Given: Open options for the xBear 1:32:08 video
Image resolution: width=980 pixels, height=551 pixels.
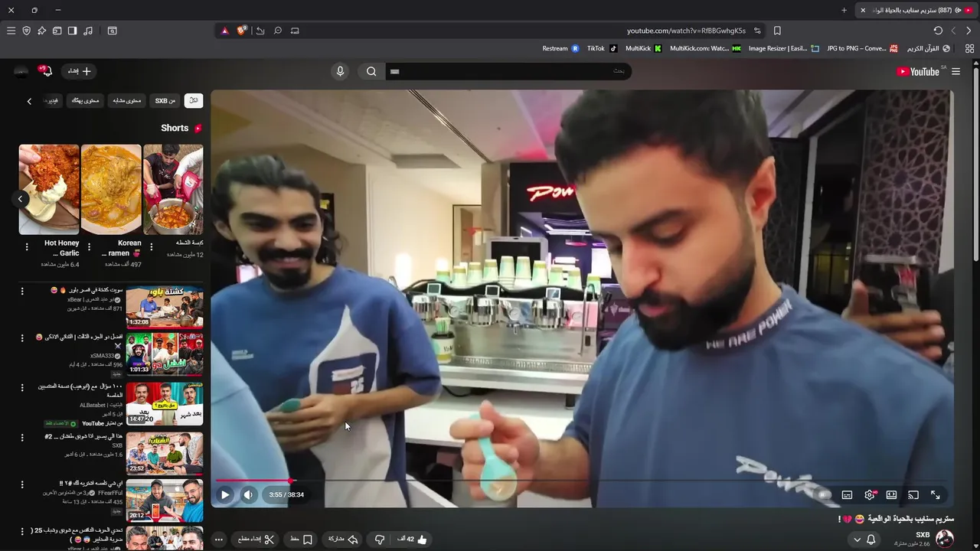Looking at the screenshot, I should tap(22, 292).
